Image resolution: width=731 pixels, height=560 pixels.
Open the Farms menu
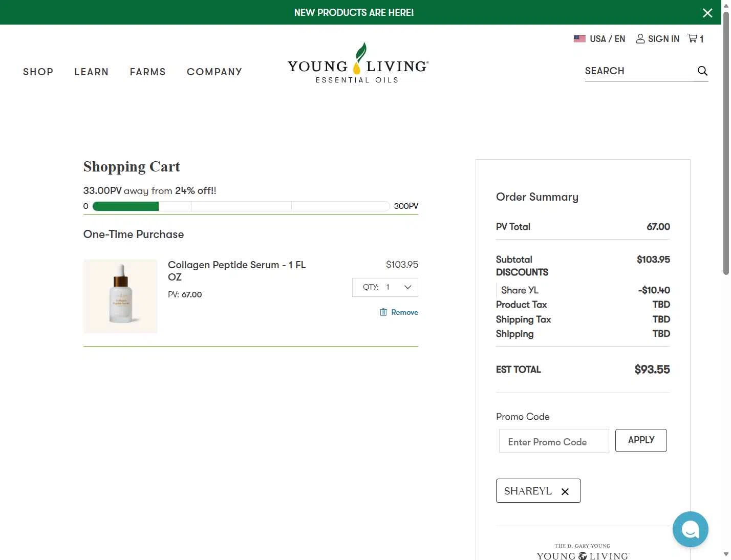click(148, 72)
